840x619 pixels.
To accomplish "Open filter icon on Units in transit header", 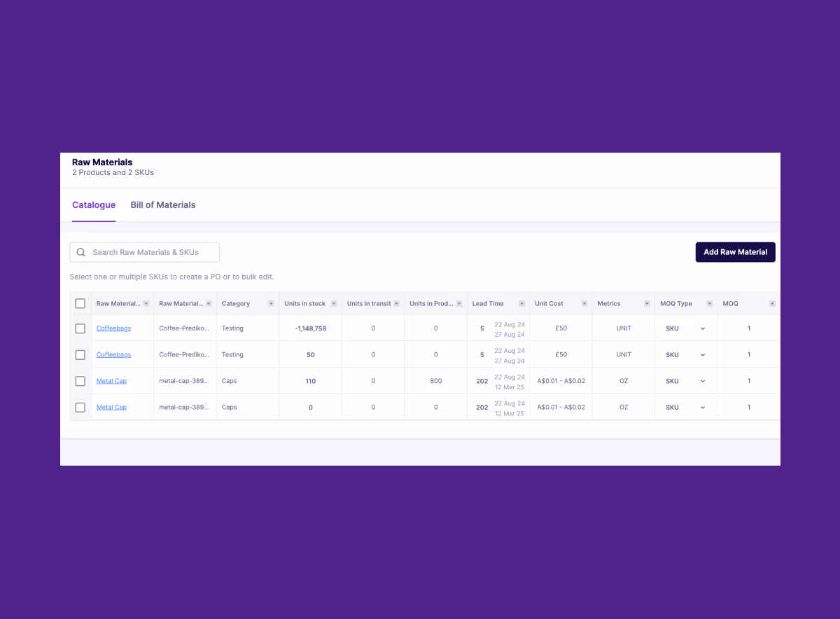I will [396, 304].
